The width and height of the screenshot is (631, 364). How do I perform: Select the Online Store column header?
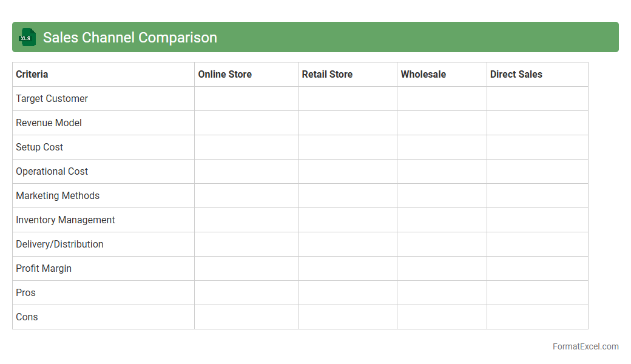[x=224, y=75]
